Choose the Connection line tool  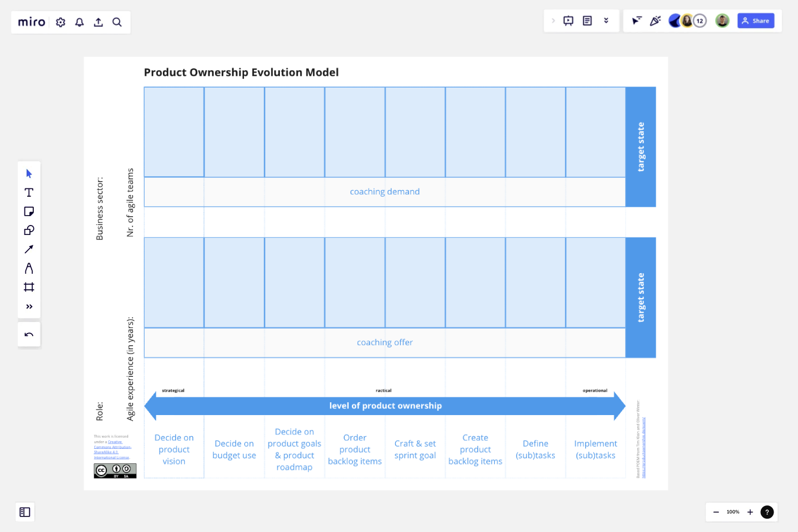(29, 249)
